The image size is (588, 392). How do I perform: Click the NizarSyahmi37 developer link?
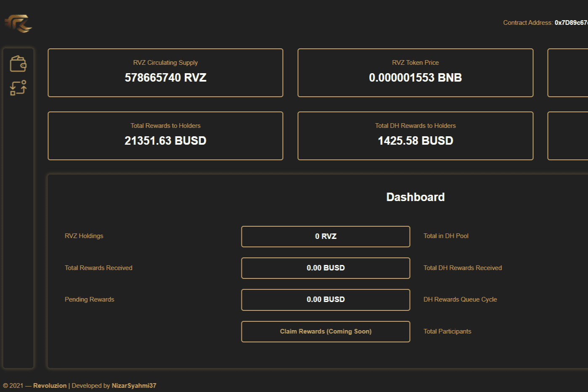pos(134,385)
